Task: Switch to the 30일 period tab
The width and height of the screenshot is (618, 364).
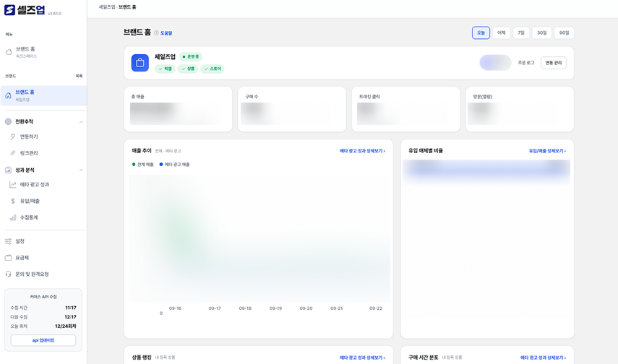Action: coord(542,32)
